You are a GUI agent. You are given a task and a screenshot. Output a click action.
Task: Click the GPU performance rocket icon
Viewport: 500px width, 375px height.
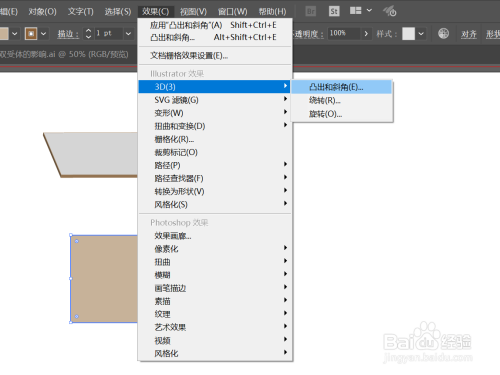tap(389, 11)
